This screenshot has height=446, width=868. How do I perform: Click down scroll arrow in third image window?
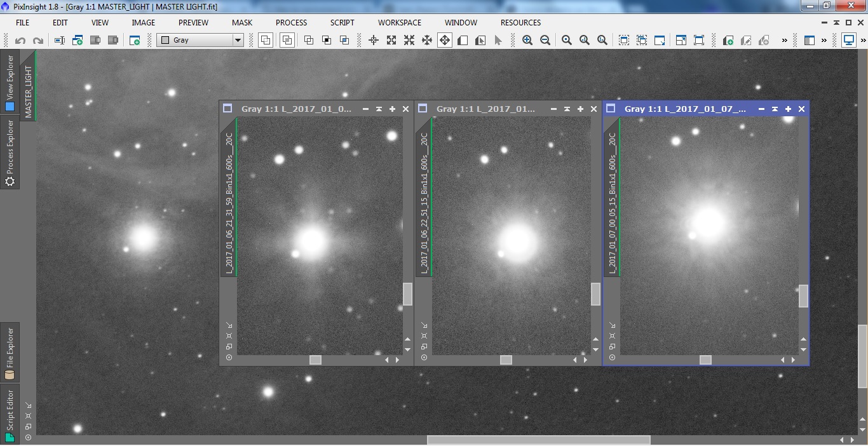803,349
